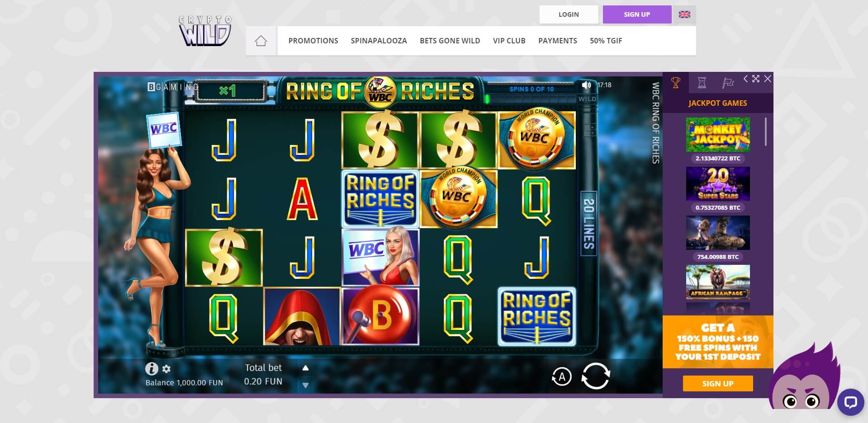Toggle fullscreen with expand arrows icon
Screen dimensions: 868x423
click(x=756, y=79)
